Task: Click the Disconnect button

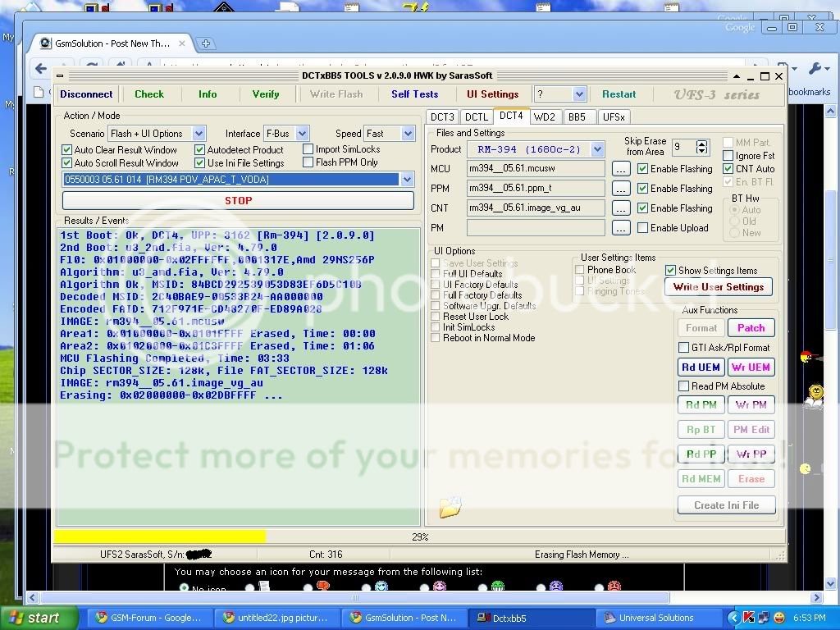Action: tap(86, 94)
